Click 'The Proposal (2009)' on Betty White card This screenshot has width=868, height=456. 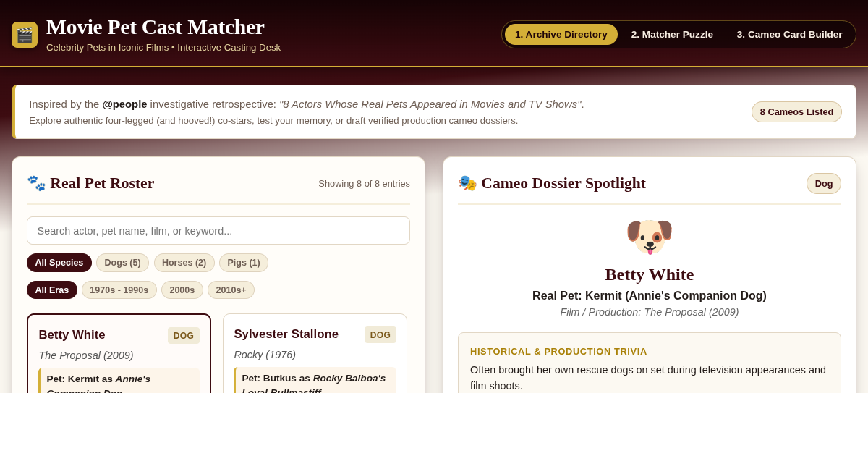pos(86,355)
